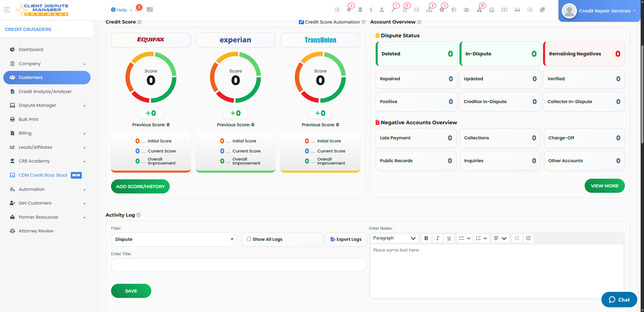Open the dollar sign billing icon

(371, 10)
